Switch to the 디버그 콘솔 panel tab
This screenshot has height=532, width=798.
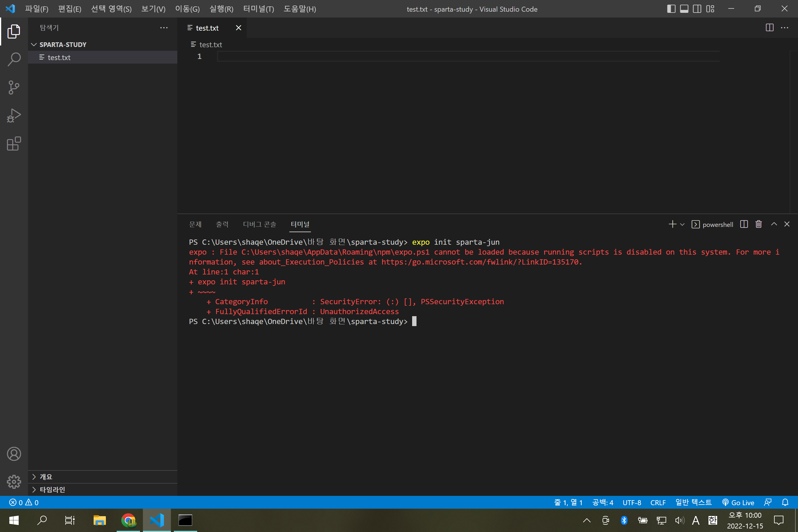click(x=260, y=224)
